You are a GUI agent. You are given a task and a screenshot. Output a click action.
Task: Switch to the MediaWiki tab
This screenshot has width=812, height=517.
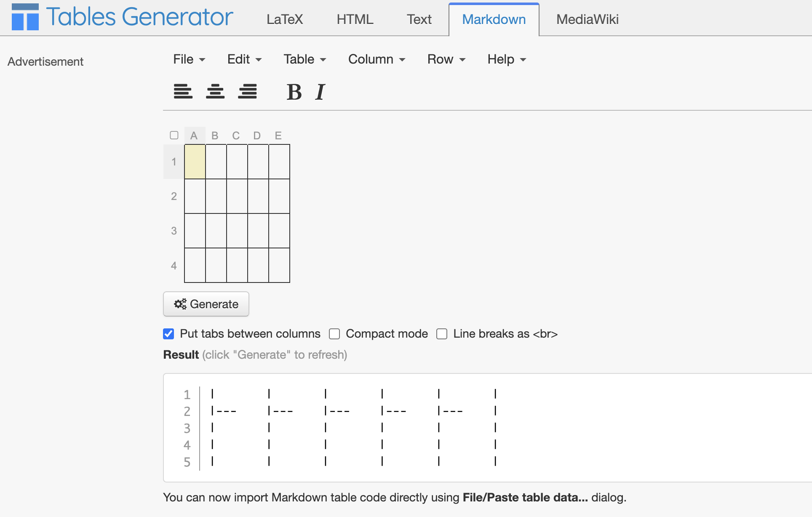tap(588, 19)
